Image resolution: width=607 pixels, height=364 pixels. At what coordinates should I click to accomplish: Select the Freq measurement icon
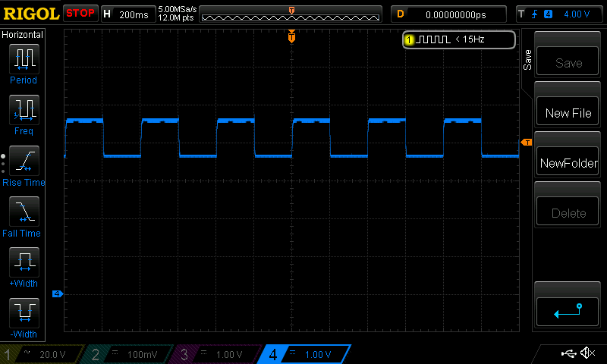pyautogui.click(x=24, y=111)
